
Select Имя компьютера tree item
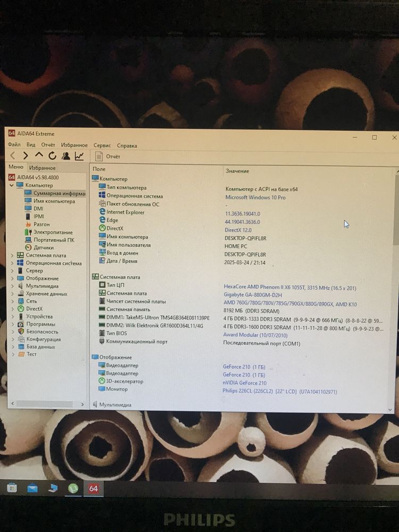(x=50, y=201)
